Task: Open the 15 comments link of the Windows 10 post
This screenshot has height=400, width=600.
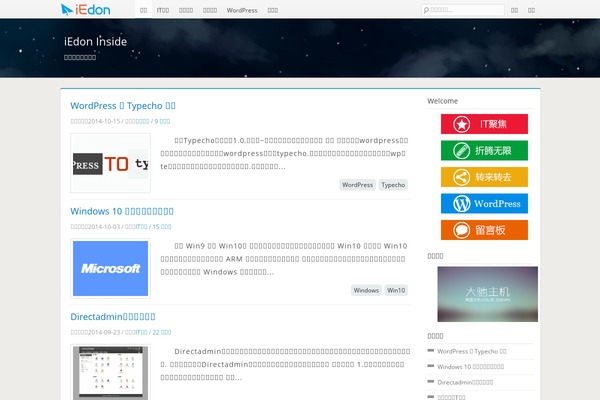Action: click(162, 227)
